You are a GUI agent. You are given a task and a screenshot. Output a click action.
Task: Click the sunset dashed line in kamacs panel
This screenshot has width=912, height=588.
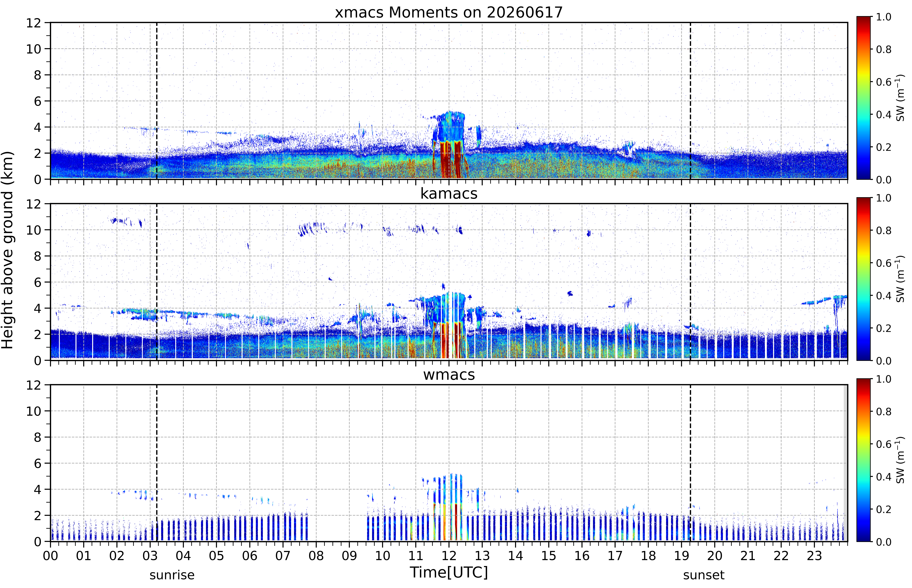pyautogui.click(x=690, y=282)
